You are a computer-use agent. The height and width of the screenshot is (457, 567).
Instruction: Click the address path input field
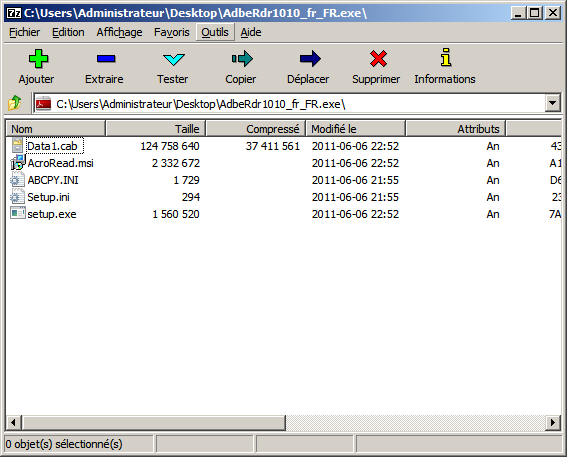[289, 104]
